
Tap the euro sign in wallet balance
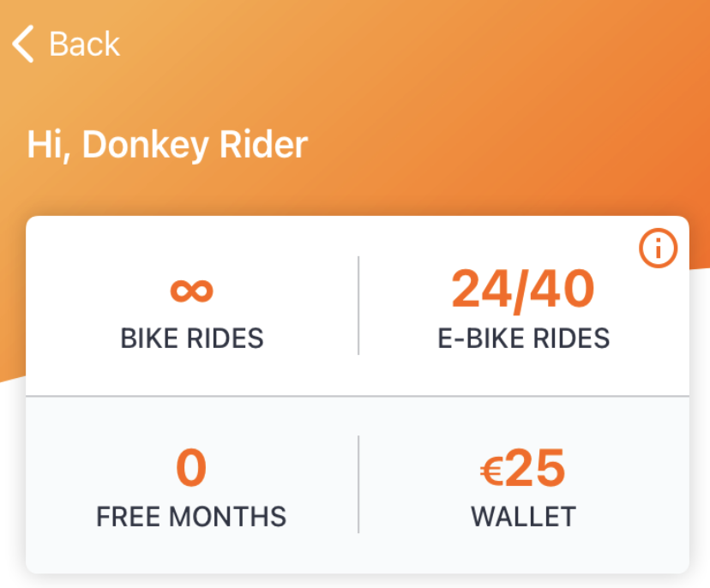point(491,471)
